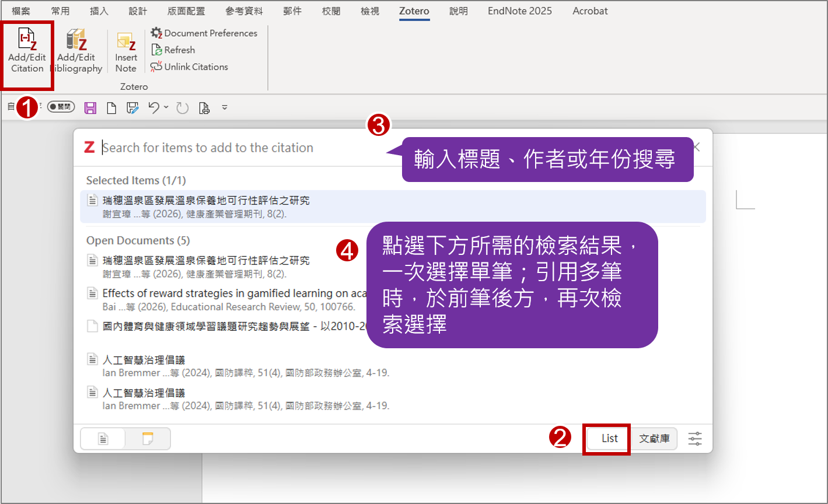Screen dimensions: 828x504
Task: Switch the citation dialog to items mode
Action: coord(103,439)
